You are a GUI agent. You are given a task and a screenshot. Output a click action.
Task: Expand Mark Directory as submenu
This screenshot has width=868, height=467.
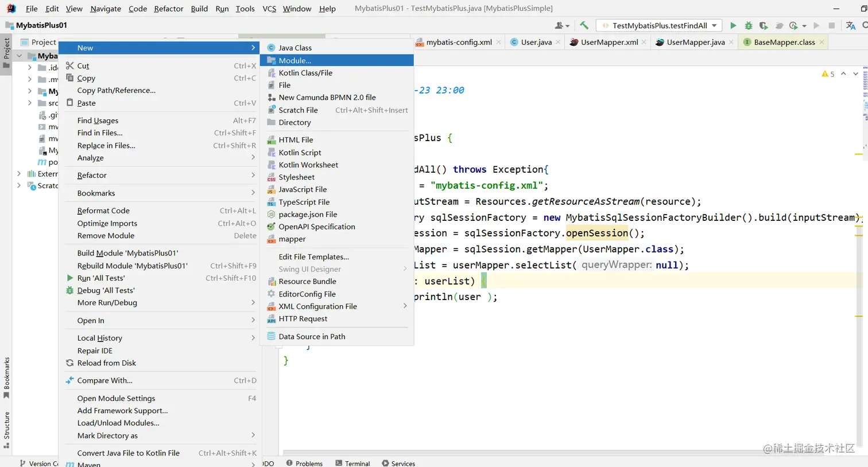[x=160, y=435]
